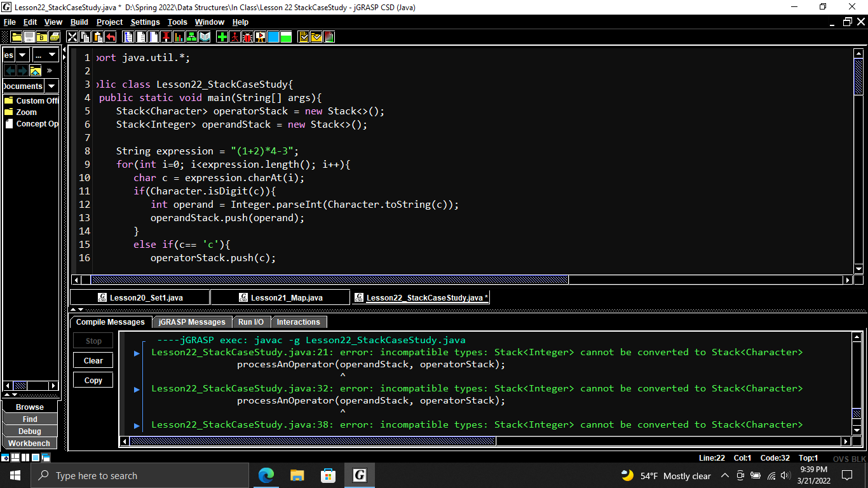
Task: Open the Build menu
Action: click(x=79, y=22)
